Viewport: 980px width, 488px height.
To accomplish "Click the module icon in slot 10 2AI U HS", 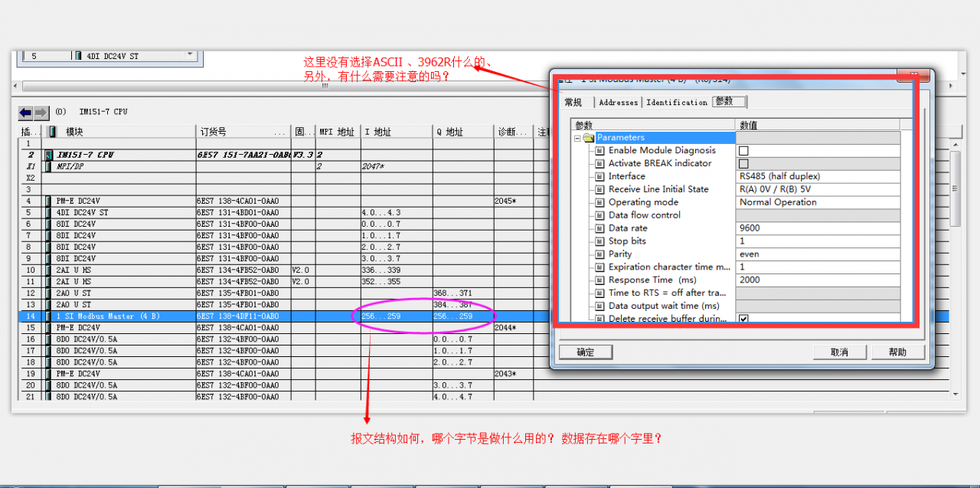I will pos(48,270).
